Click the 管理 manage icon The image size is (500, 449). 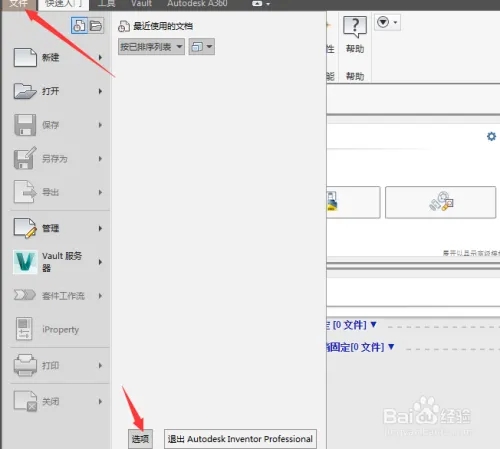click(25, 228)
